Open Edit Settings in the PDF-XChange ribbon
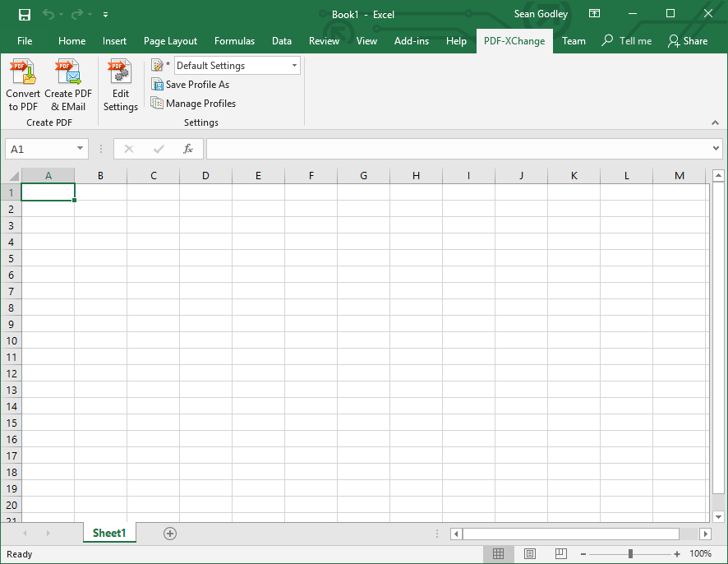728x564 pixels. [120, 85]
